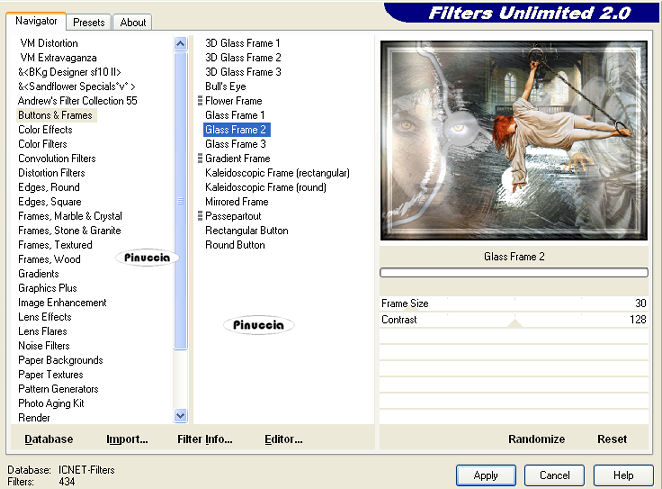Select Color Effects category

click(45, 130)
